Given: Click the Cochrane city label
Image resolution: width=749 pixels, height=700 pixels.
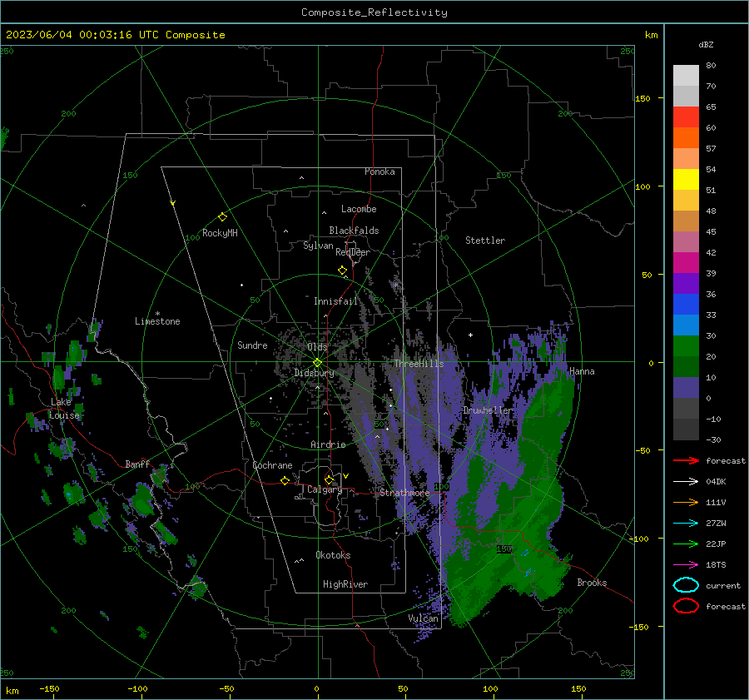Looking at the screenshot, I should (272, 465).
